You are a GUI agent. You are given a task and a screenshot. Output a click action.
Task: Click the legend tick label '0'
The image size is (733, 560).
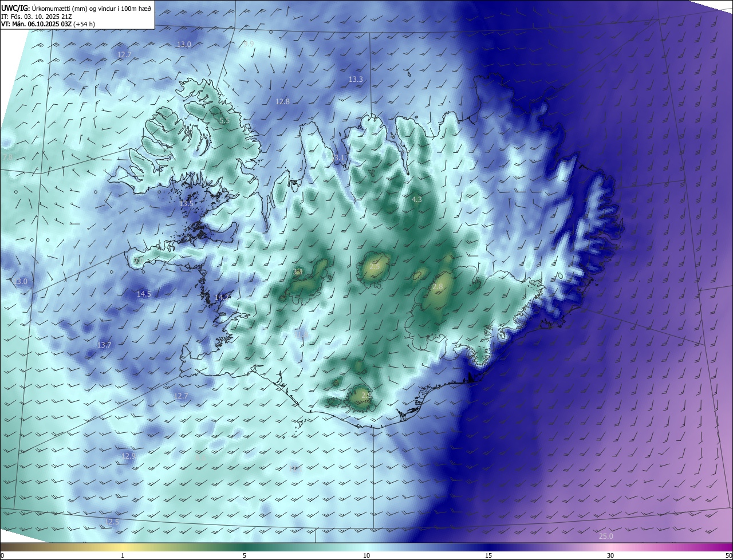click(2, 555)
